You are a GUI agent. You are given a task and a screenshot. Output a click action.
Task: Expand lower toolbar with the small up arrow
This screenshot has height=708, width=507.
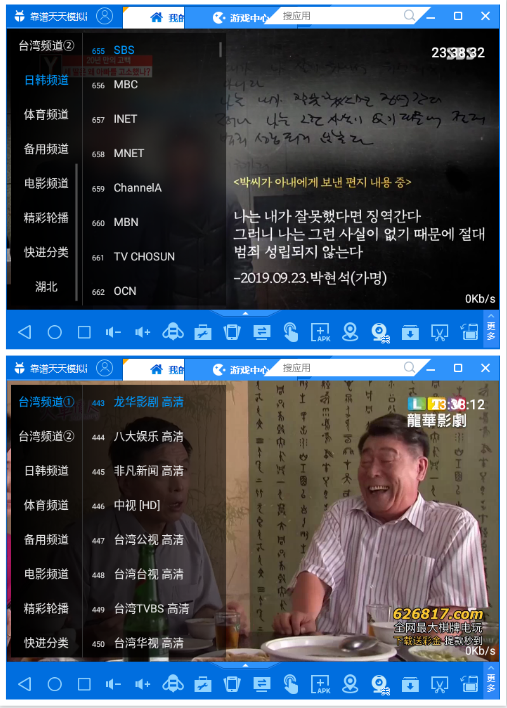(246, 665)
